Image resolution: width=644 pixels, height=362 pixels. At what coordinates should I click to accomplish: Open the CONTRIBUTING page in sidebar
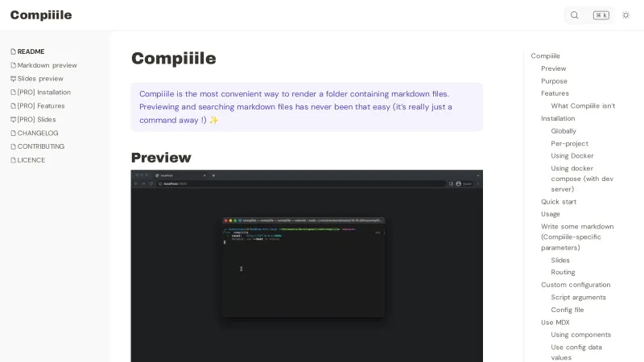tap(40, 146)
